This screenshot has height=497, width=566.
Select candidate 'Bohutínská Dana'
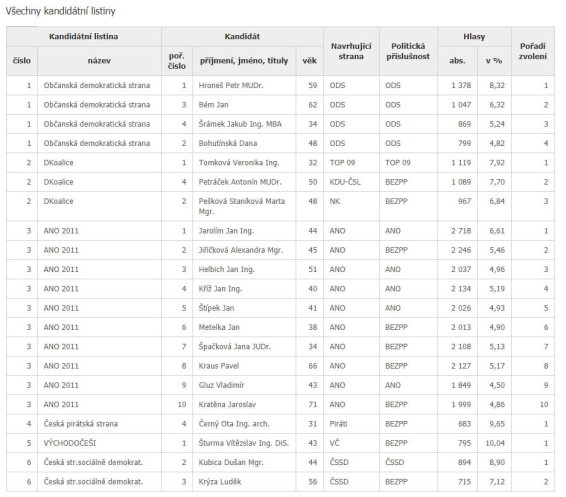pyautogui.click(x=228, y=143)
